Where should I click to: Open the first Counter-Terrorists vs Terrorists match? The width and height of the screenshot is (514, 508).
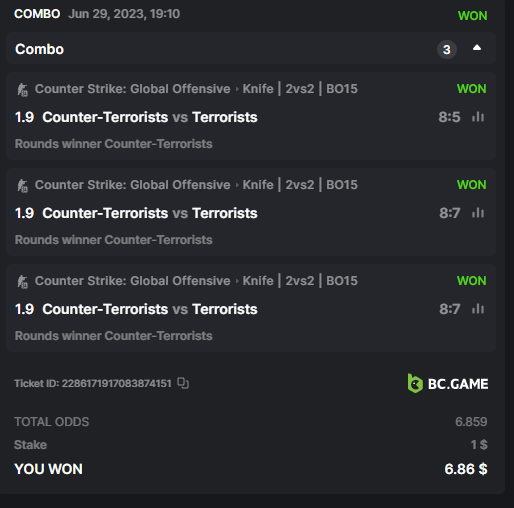click(x=150, y=117)
